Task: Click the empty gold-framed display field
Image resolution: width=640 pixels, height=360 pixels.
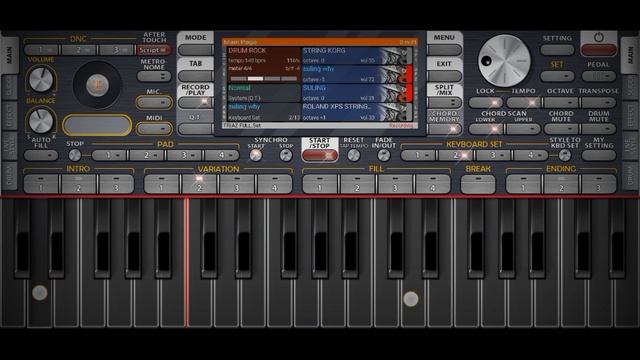Action: tap(97, 125)
